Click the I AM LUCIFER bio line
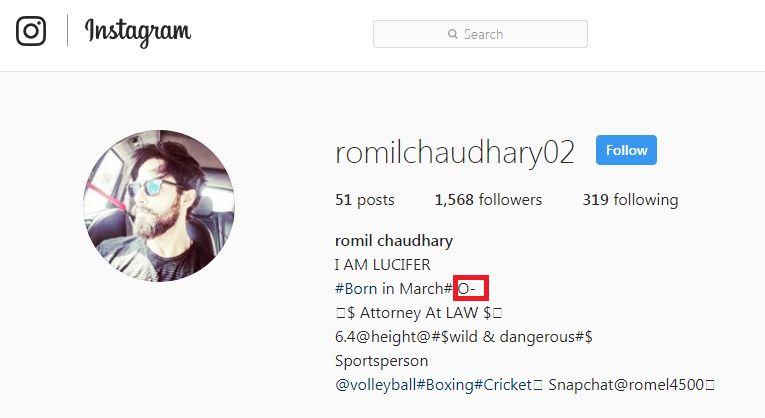 tap(383, 265)
